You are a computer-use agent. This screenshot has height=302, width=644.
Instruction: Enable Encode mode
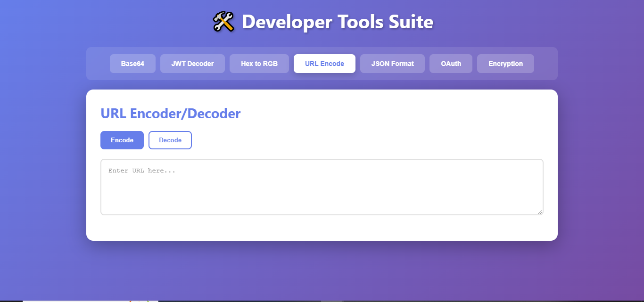pos(122,140)
